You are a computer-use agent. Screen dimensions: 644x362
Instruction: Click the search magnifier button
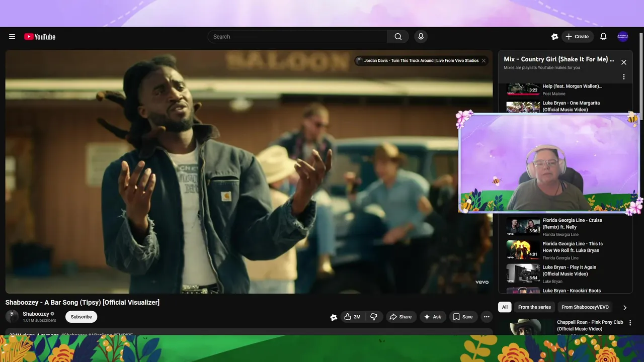coord(398,37)
